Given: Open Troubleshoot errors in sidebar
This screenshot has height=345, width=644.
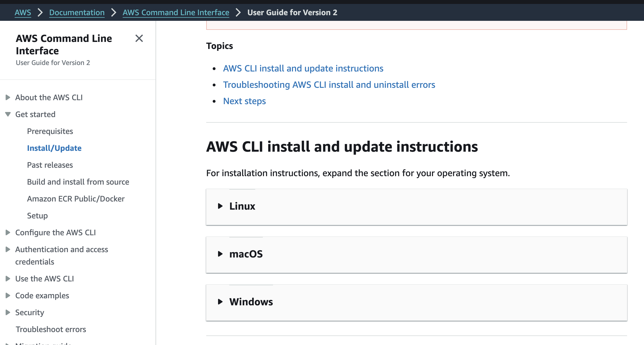Looking at the screenshot, I should pos(51,329).
